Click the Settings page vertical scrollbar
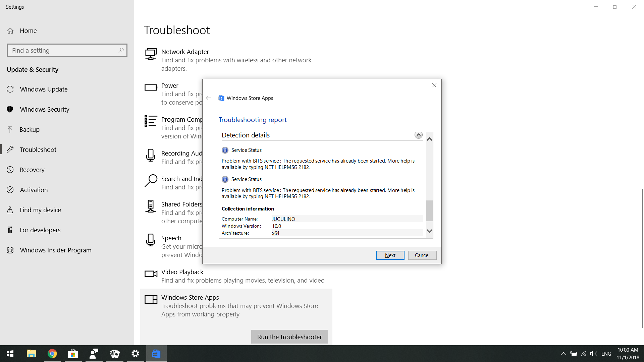The width and height of the screenshot is (644, 362). click(642, 258)
